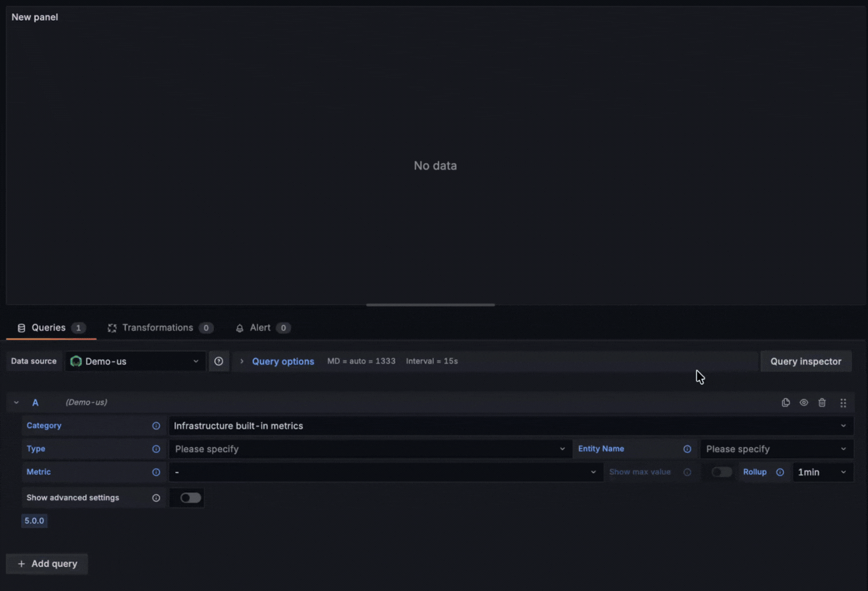Viewport: 868px width, 591px height.
Task: Click the Add query button
Action: coord(47,564)
